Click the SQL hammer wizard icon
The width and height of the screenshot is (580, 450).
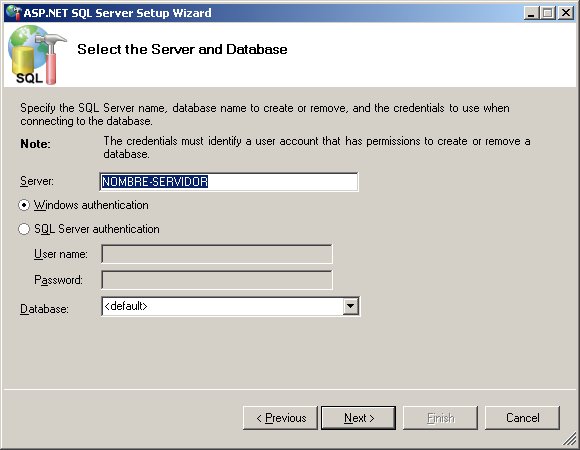click(x=36, y=55)
